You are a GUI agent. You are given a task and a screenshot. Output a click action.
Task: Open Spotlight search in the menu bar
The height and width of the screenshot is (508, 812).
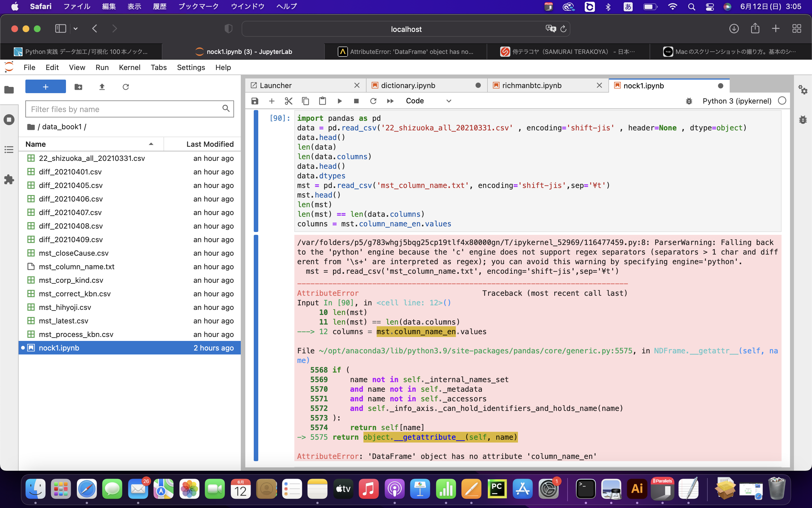(x=692, y=6)
